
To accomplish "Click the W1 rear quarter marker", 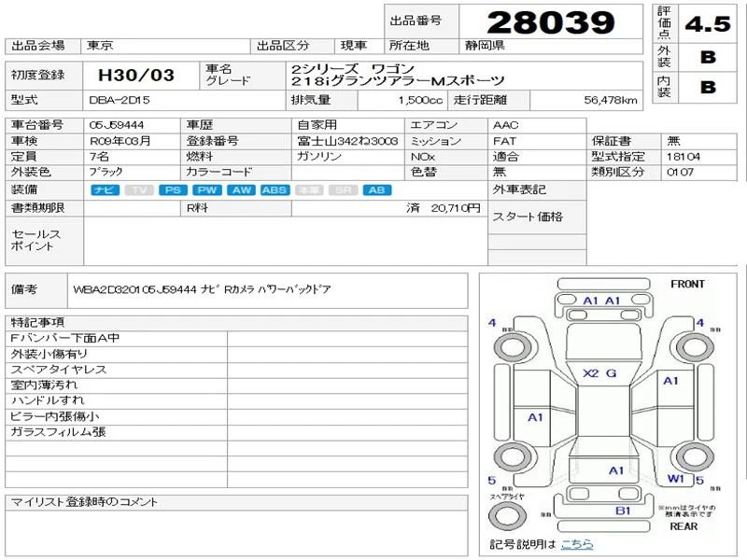I will (x=675, y=479).
